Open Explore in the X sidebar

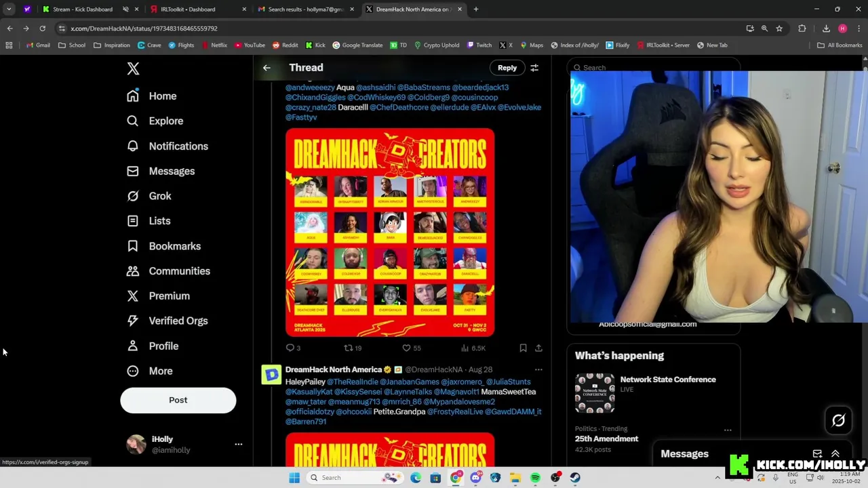tap(155, 121)
